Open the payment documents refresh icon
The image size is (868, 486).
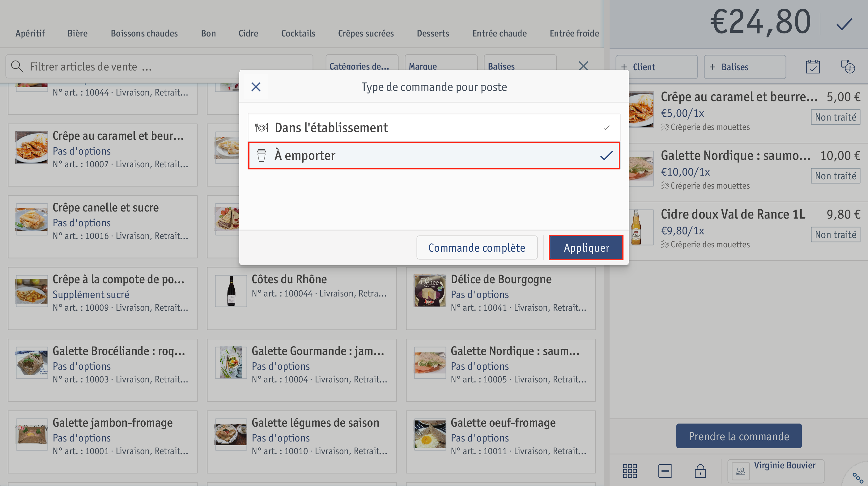[848, 67]
